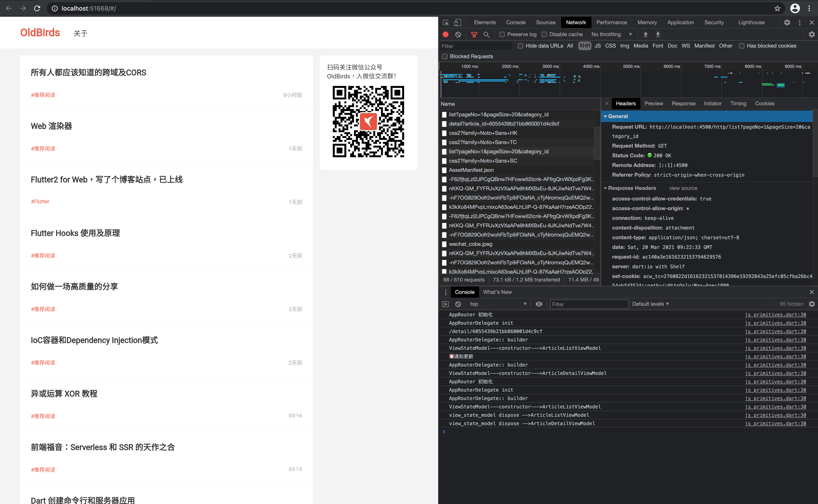Clear the network log
Screen dimensions: 818x504
pos(458,34)
